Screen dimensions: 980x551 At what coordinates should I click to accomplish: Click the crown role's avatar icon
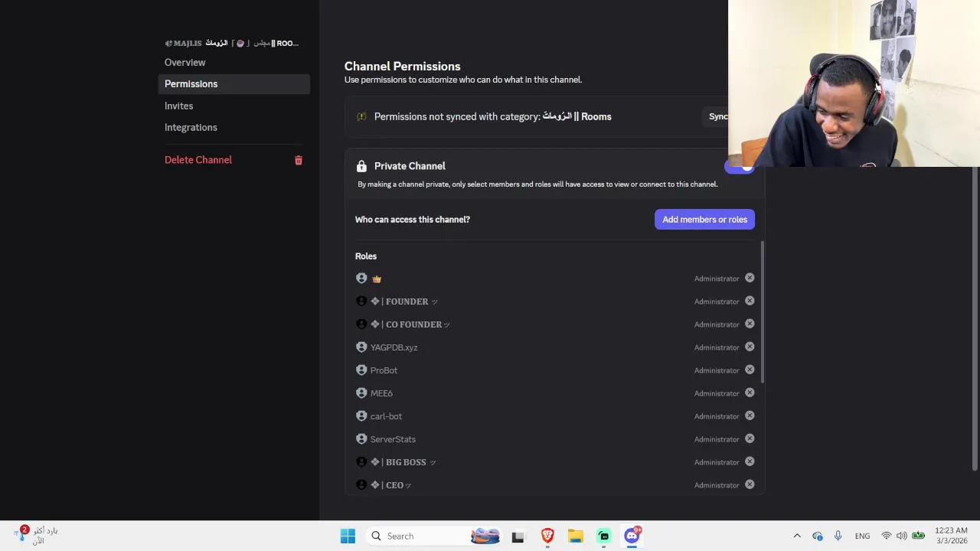361,278
